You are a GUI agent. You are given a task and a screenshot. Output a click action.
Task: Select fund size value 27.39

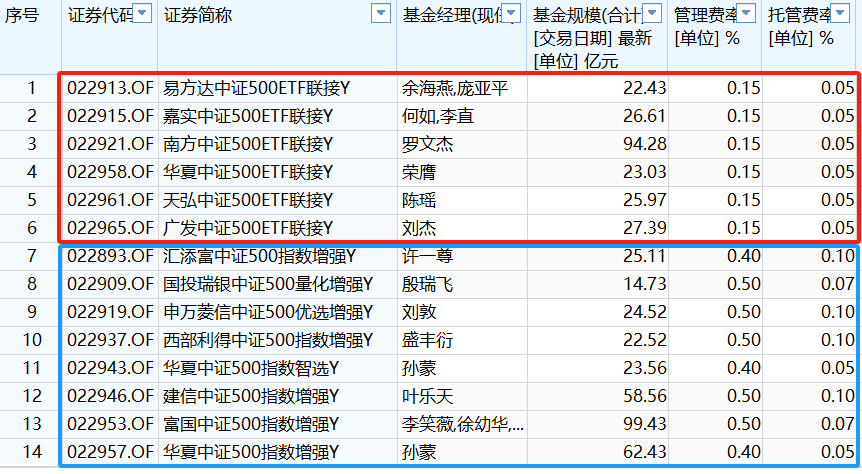[645, 228]
